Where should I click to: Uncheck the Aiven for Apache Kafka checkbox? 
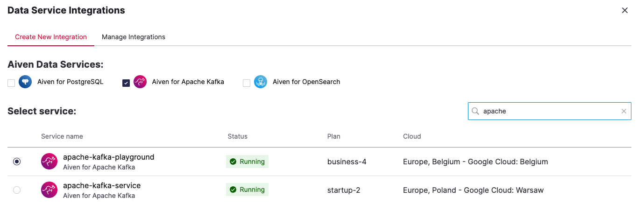(126, 83)
